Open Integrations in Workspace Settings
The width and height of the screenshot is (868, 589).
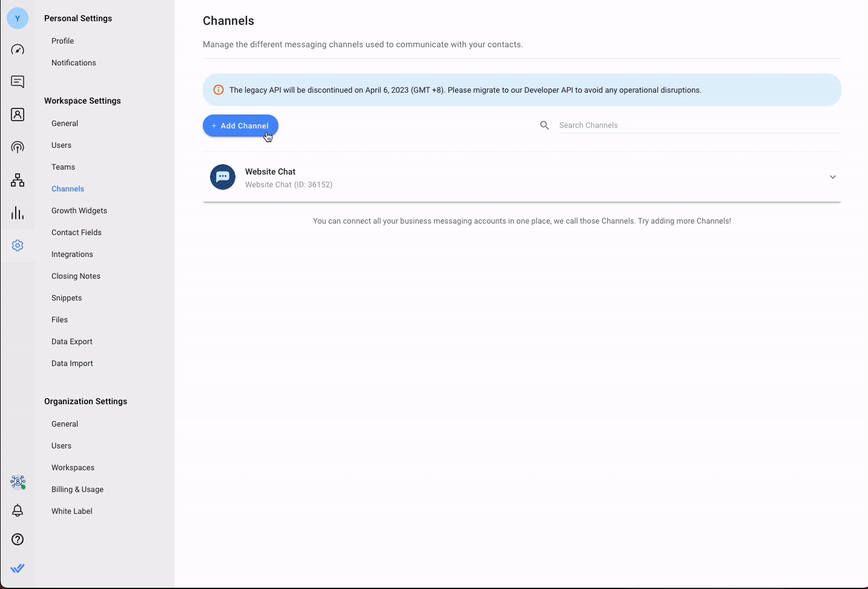pyautogui.click(x=72, y=254)
